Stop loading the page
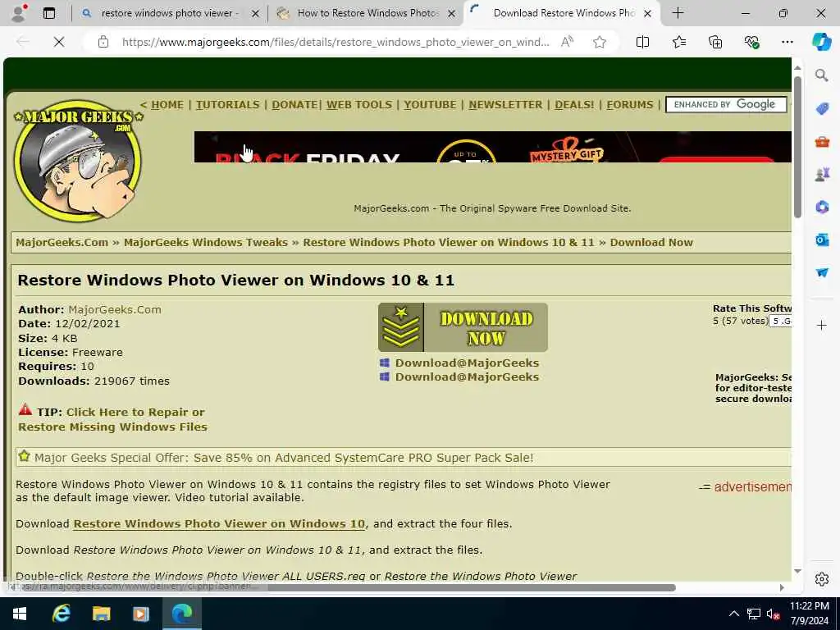Image resolution: width=840 pixels, height=630 pixels. coord(59,42)
